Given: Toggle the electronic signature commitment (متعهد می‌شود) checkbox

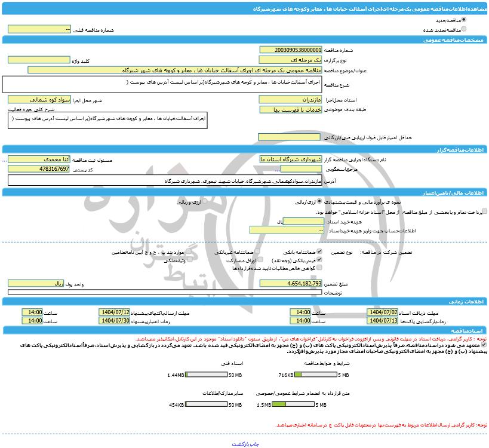Looking at the screenshot, I should tap(484, 345).
